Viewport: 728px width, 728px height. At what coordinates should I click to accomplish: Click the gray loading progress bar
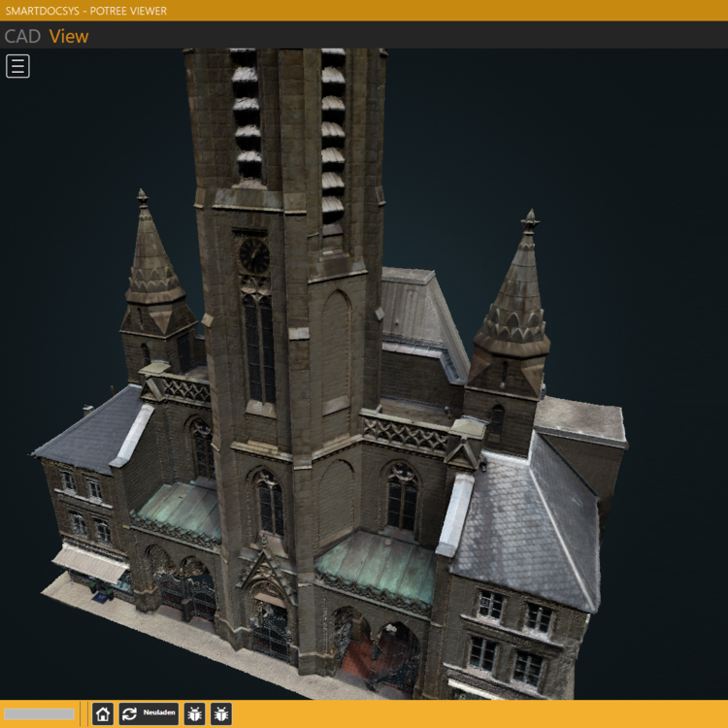pyautogui.click(x=39, y=714)
